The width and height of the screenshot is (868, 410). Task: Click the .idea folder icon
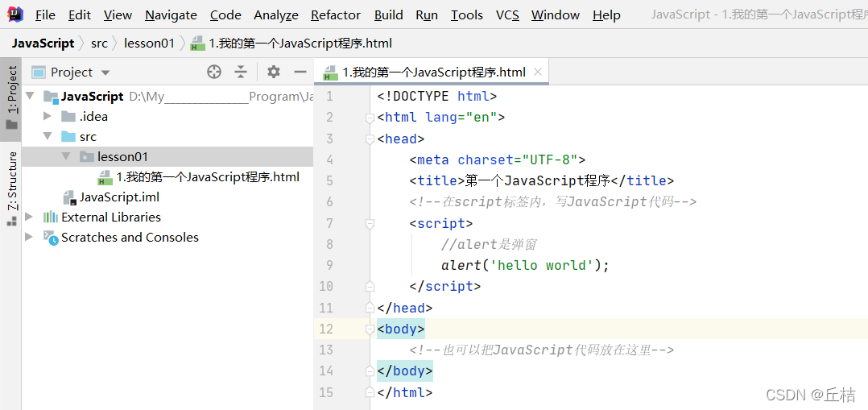tap(68, 117)
